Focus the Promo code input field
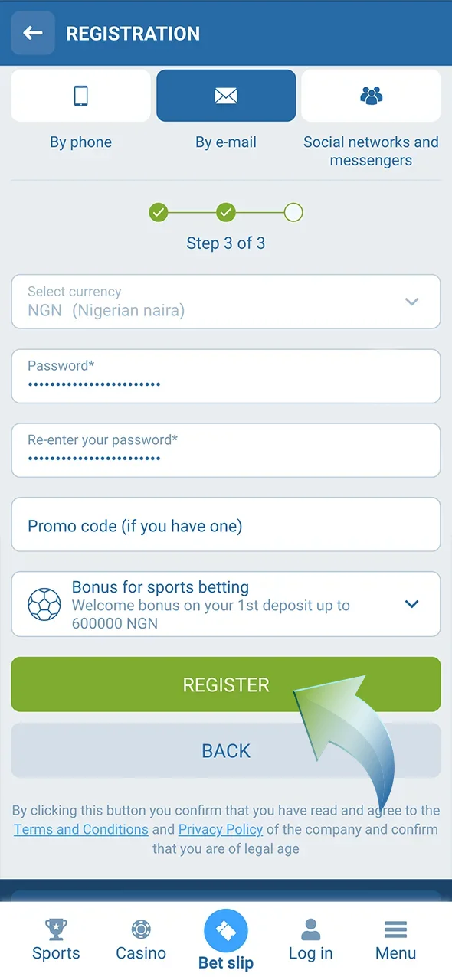This screenshot has height=980, width=452. pos(226,525)
